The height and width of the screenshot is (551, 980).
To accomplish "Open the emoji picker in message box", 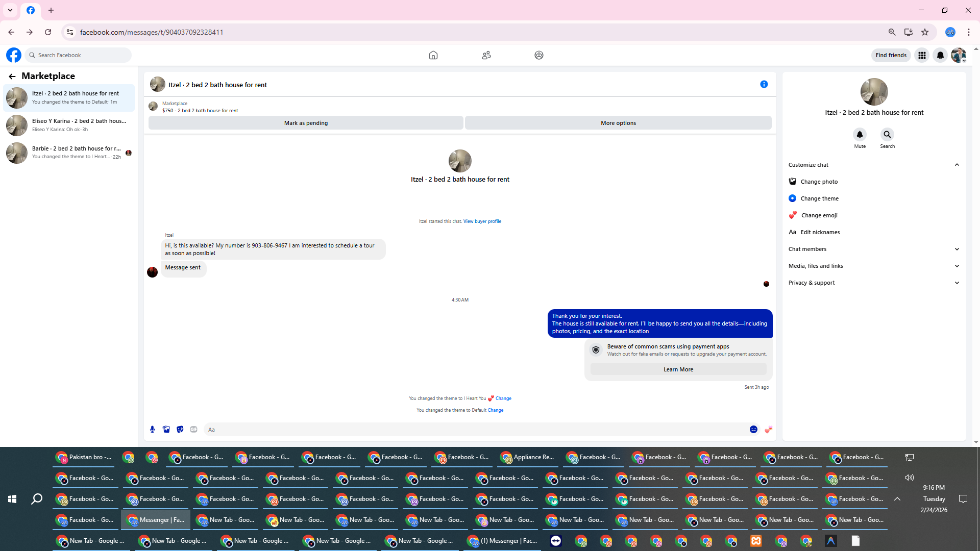I will pyautogui.click(x=753, y=430).
